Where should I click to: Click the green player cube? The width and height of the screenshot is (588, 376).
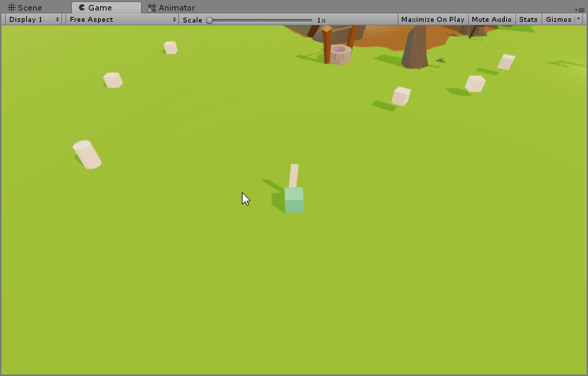294,200
